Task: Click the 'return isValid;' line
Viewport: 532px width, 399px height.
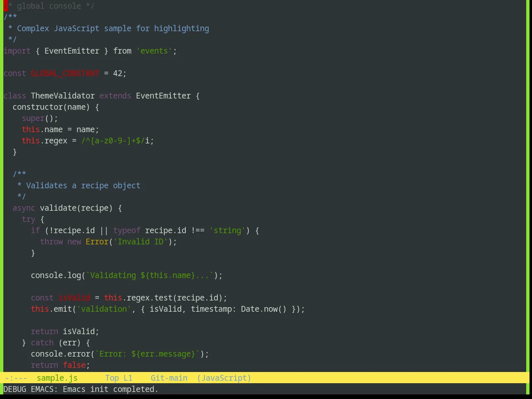Action: click(65, 331)
